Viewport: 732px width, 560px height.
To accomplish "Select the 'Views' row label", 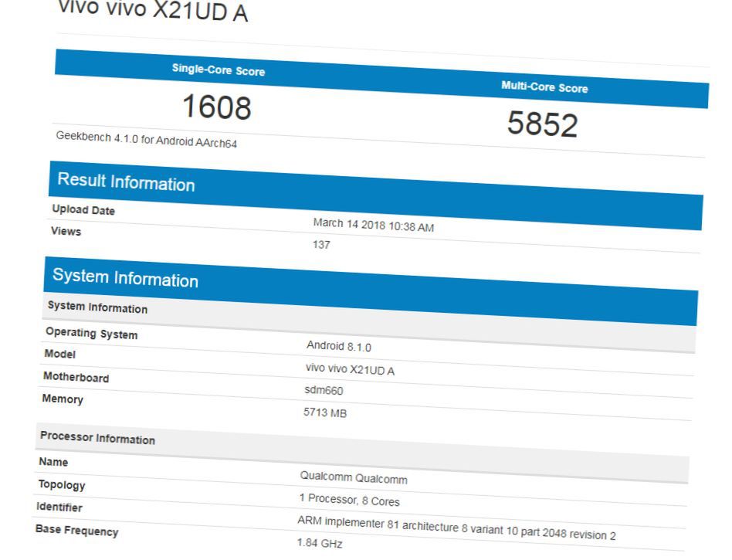I will click(x=66, y=231).
